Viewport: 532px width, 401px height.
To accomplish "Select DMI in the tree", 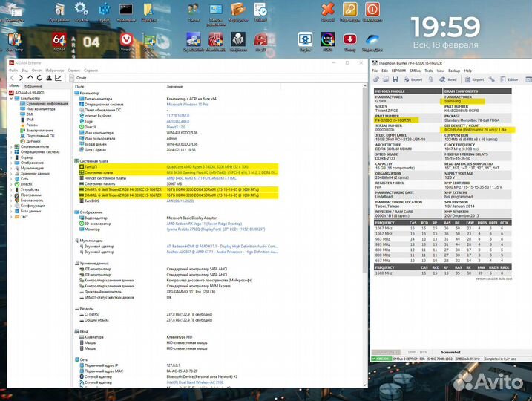I will [30, 114].
